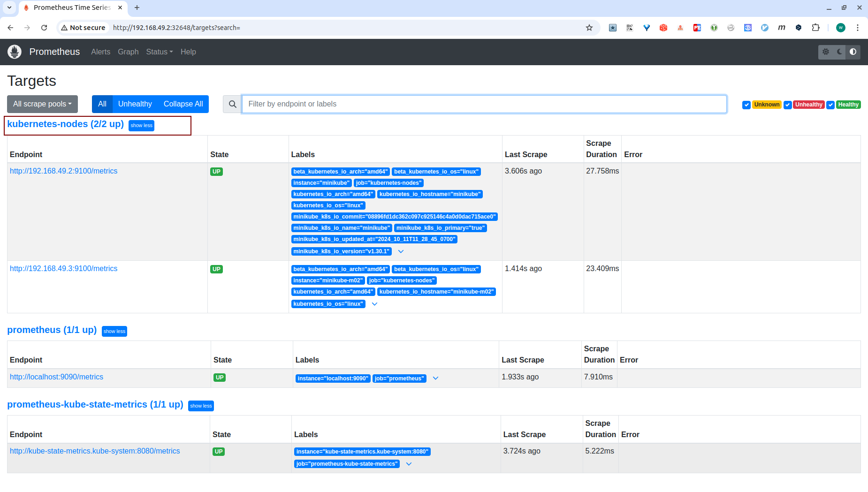
Task: Toggle kube-state-metrics show less button
Action: tap(201, 406)
